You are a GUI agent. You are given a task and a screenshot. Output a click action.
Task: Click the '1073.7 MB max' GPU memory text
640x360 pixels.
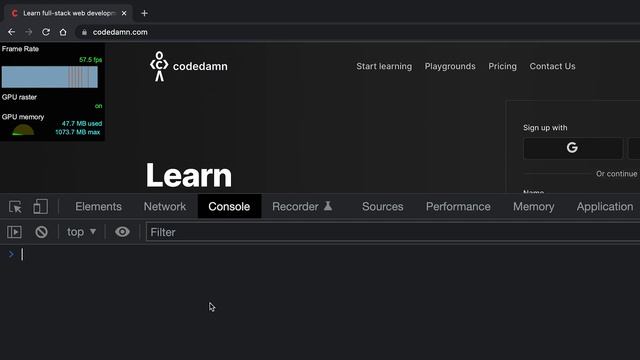78,132
